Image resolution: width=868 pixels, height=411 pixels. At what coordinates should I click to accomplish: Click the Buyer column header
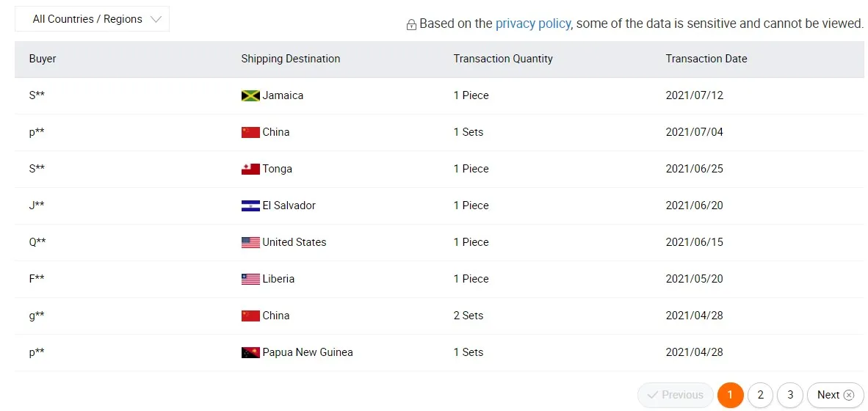(x=43, y=59)
